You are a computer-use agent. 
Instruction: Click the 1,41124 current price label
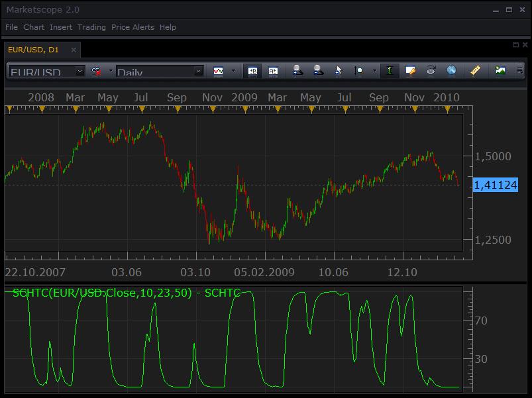[496, 185]
